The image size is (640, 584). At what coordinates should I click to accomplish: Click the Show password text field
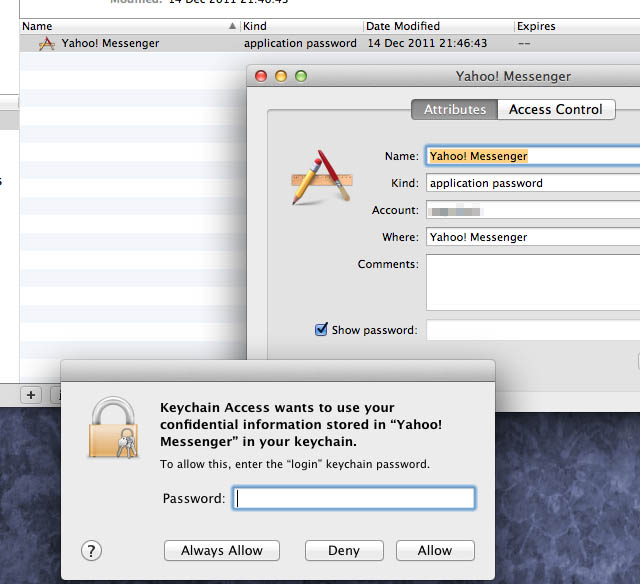pos(533,330)
